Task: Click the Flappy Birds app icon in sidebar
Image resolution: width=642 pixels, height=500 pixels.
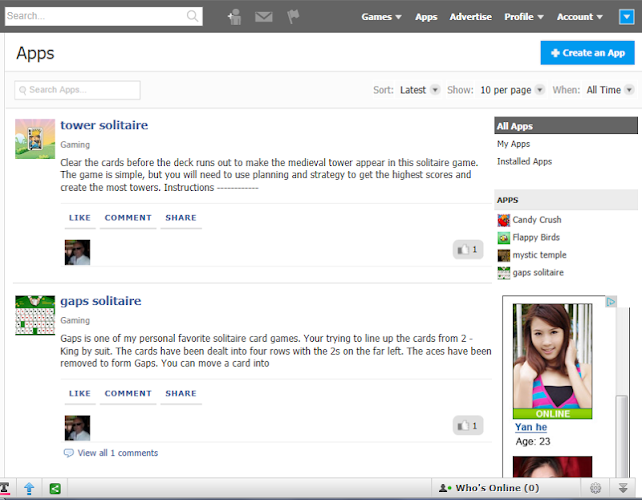Action: coord(504,238)
